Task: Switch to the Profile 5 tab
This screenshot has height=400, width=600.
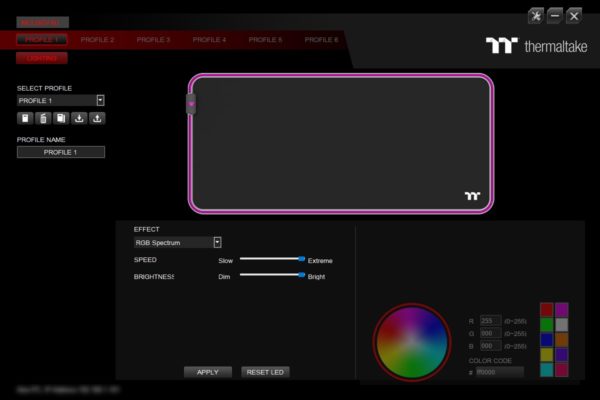Action: pos(265,40)
